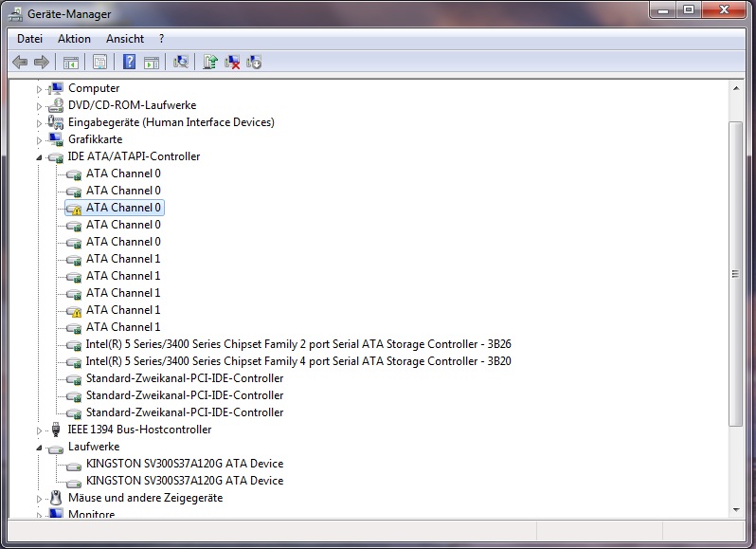Toggle the console tree toolbar icon

click(71, 63)
